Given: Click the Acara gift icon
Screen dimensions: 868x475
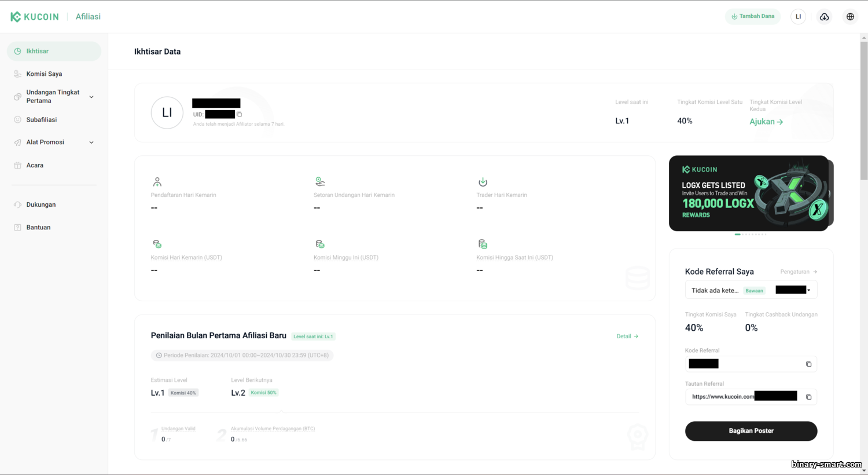Looking at the screenshot, I should (x=17, y=166).
